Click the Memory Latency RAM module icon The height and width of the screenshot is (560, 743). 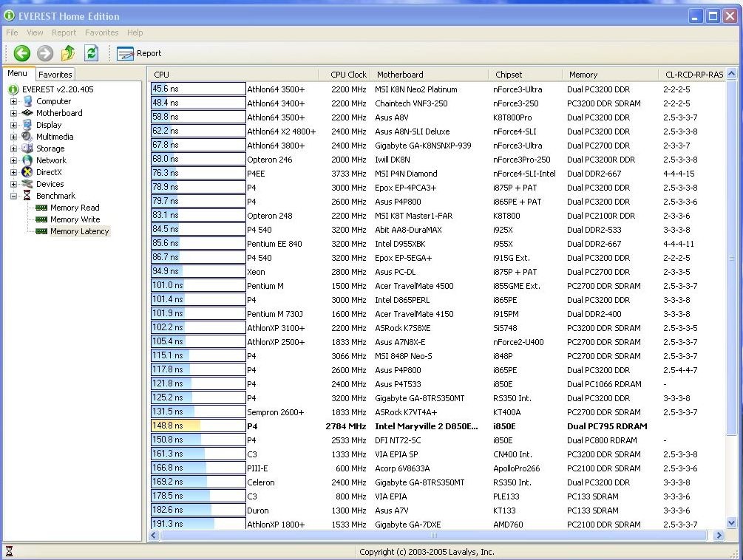point(41,231)
